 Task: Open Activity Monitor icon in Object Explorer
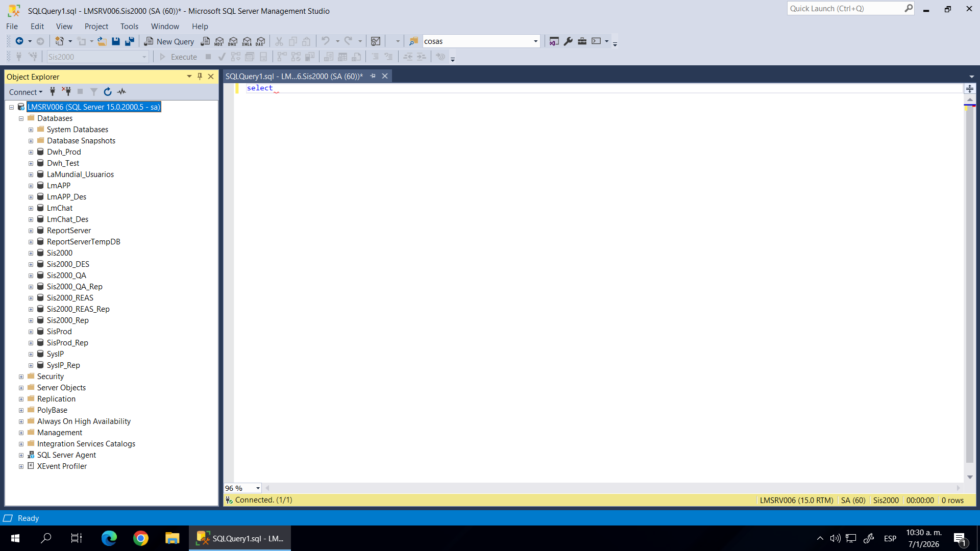point(121,92)
